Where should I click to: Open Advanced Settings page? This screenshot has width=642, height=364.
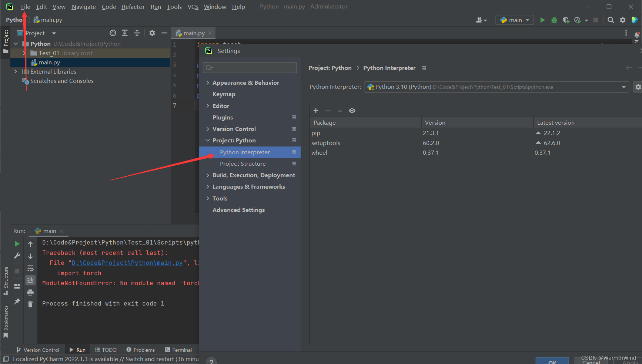pos(238,210)
